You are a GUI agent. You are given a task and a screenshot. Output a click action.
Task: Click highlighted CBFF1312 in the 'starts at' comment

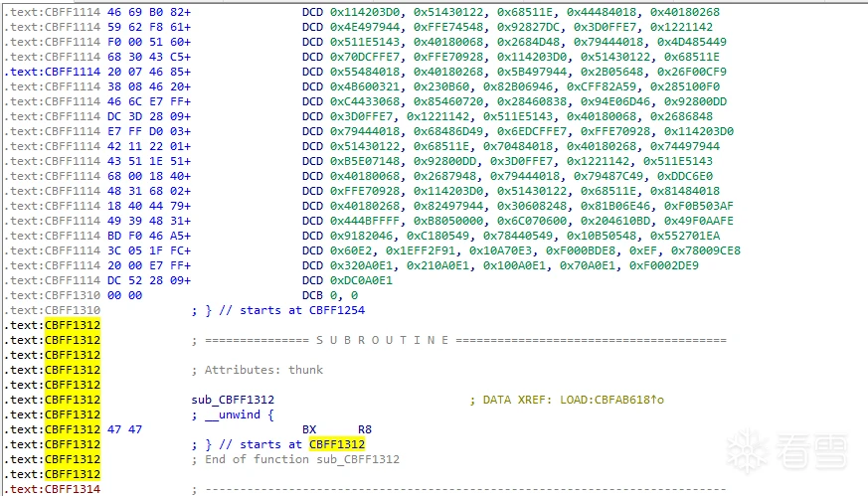coord(336,444)
